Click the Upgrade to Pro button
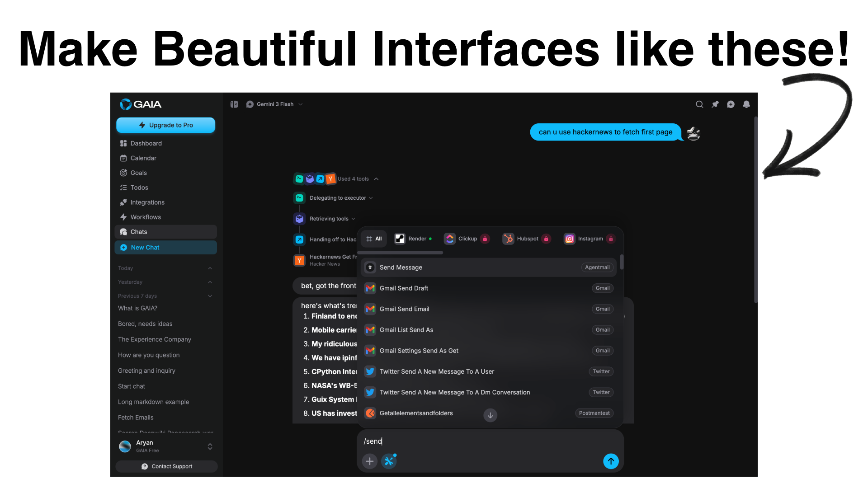Viewport: 868px width, 488px height. 165,125
